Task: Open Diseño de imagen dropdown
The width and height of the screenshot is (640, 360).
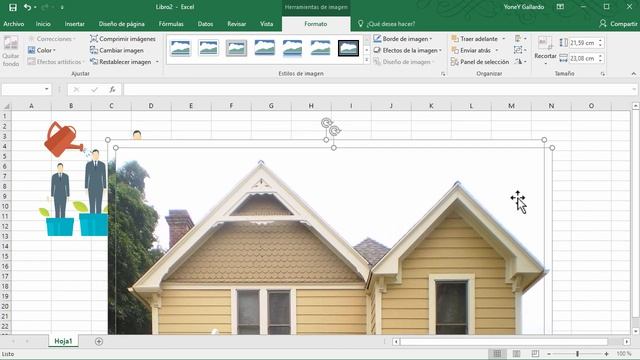Action: (404, 62)
